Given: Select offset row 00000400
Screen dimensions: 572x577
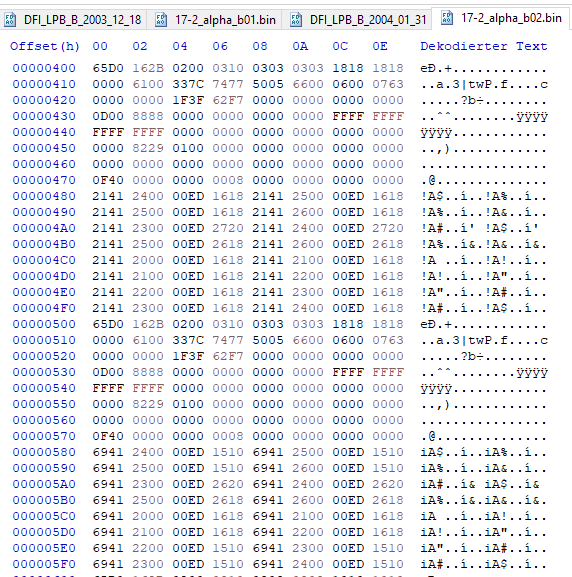Looking at the screenshot, I should pos(44,68).
